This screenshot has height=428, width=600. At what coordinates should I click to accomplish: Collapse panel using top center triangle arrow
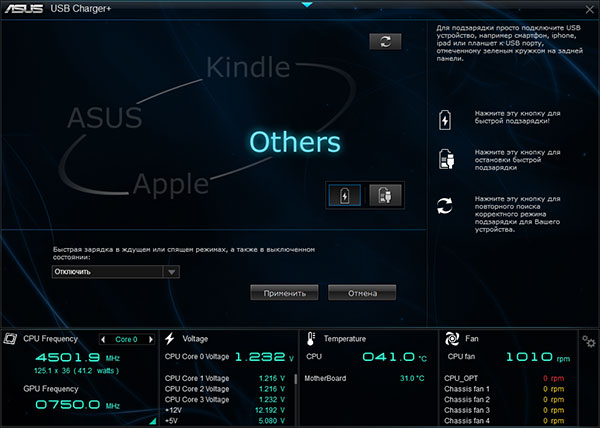point(307,5)
